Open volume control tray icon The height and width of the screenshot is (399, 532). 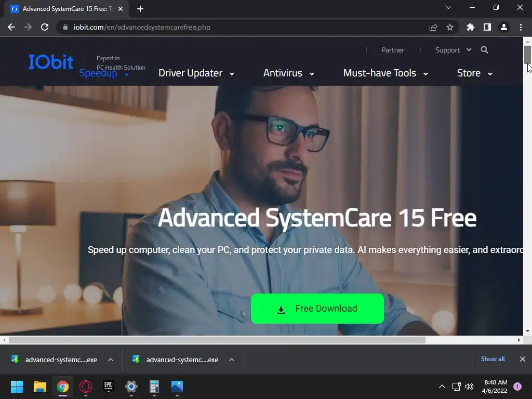[469, 387]
